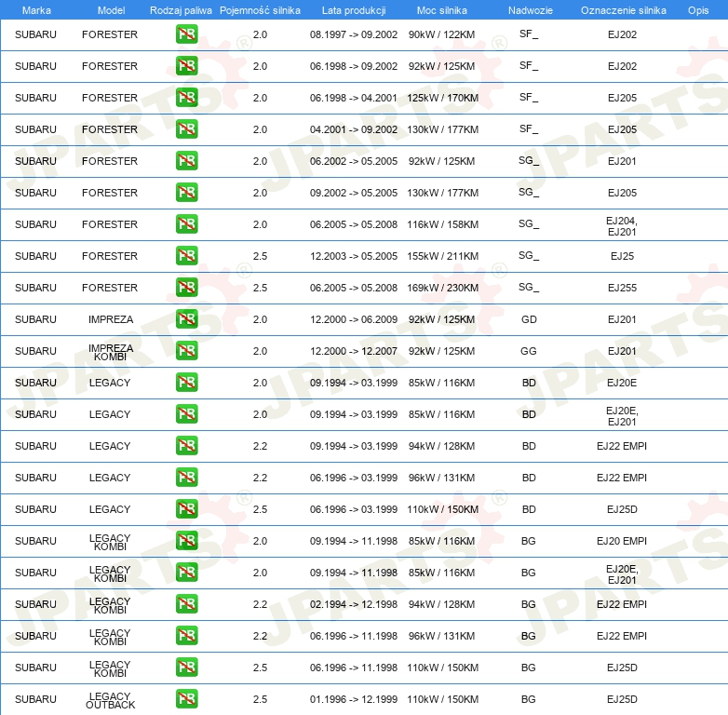Select the 96kW / 131KM cell in BG row

pos(441,636)
